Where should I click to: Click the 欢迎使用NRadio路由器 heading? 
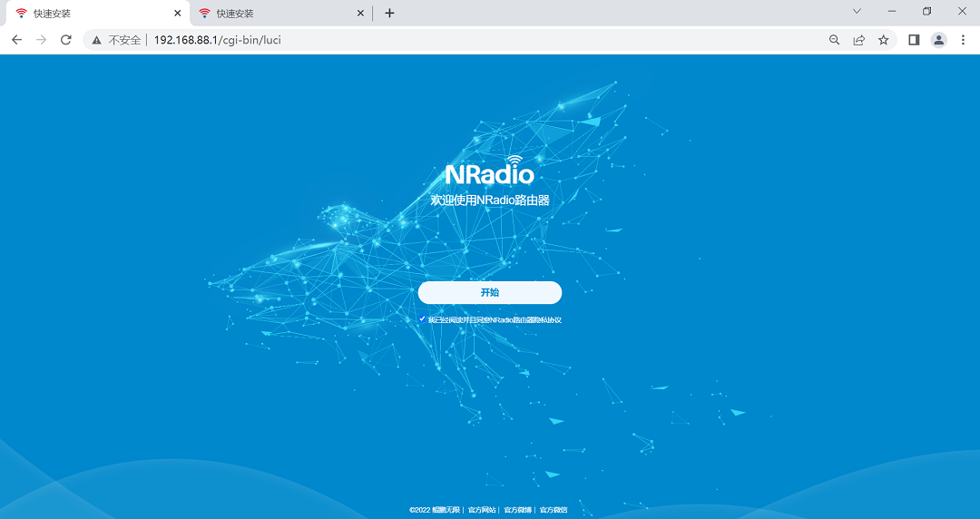tap(489, 201)
